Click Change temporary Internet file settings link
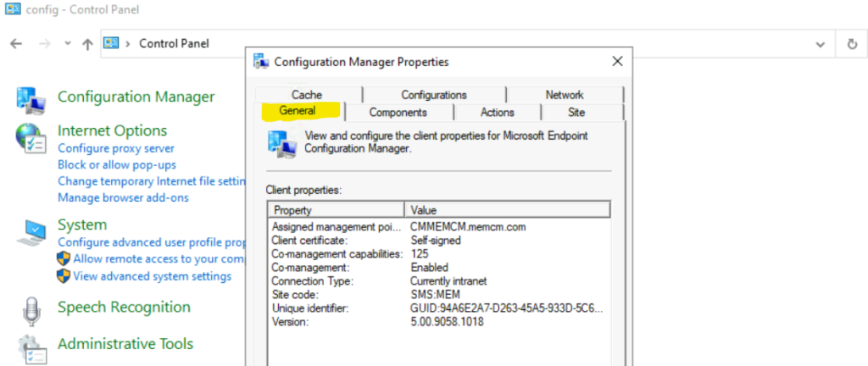Screen dimensions: 868x366 tap(151, 181)
